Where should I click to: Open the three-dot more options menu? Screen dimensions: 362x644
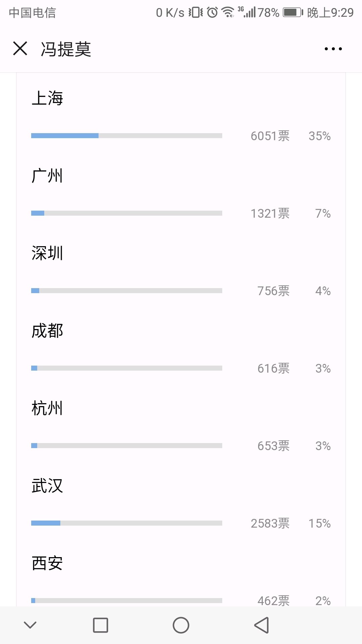click(x=333, y=49)
